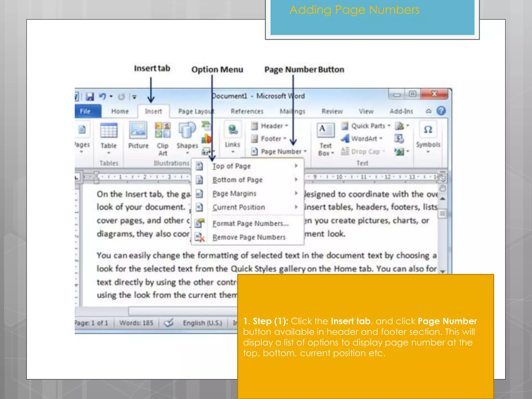Click the Undo arrow icon
The height and width of the screenshot is (399, 532).
tap(102, 97)
